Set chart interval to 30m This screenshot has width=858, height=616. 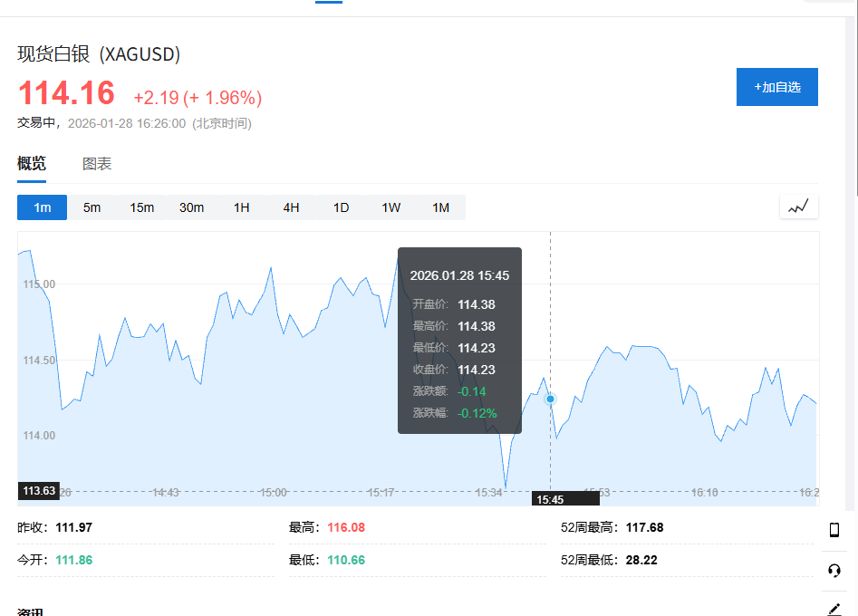pyautogui.click(x=192, y=207)
